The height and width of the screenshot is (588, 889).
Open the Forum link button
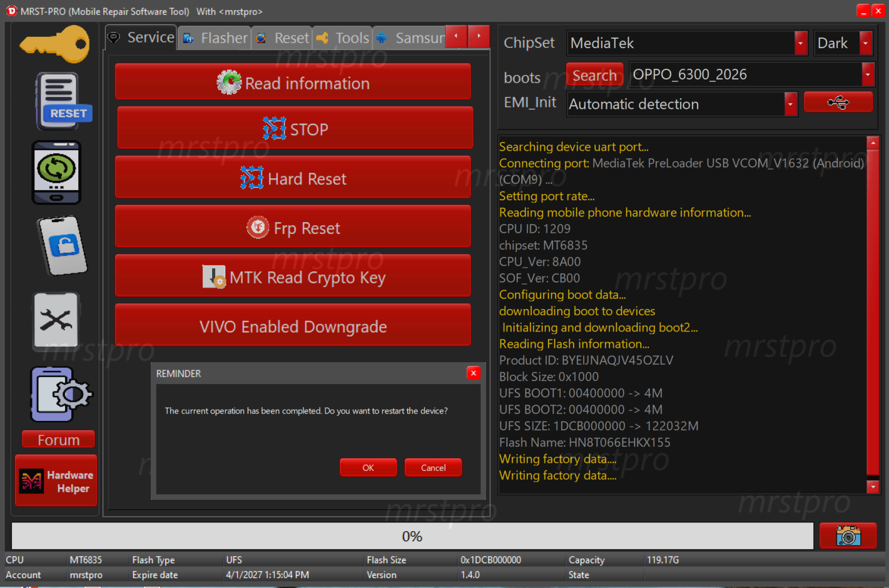(x=58, y=439)
